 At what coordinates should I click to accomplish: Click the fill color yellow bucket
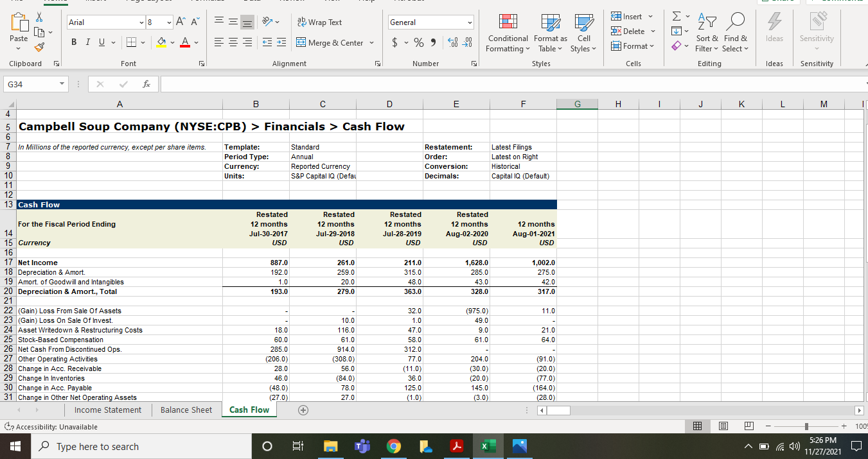tap(163, 43)
